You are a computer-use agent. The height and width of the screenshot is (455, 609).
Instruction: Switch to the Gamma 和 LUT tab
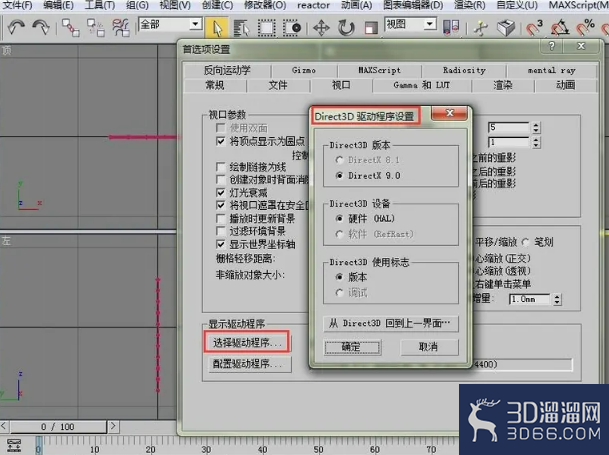pos(421,85)
